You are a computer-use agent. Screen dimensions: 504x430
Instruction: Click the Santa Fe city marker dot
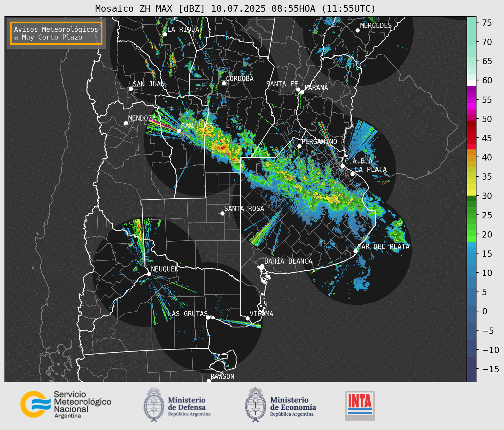pyautogui.click(x=298, y=89)
